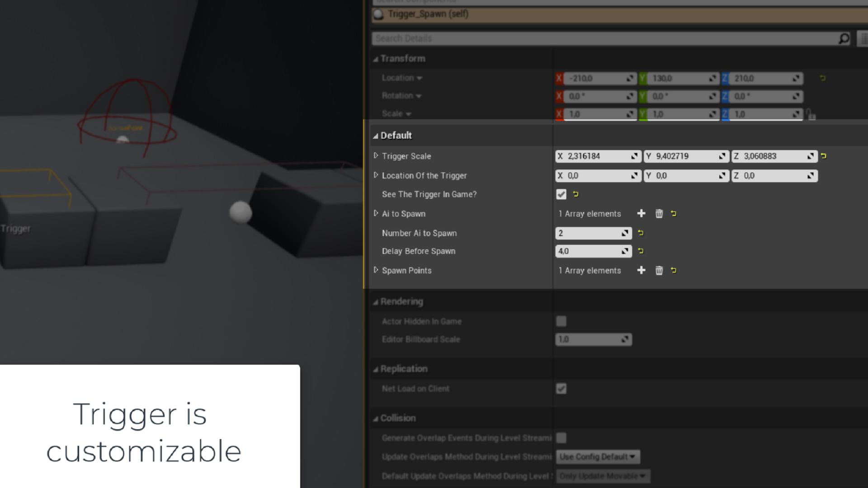Reset Trigger Scale to default value
This screenshot has width=868, height=488.
[x=824, y=156]
